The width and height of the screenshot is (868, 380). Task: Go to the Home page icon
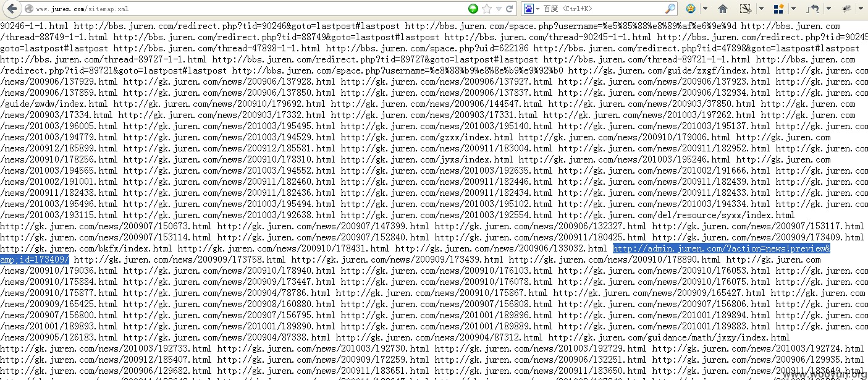click(723, 9)
